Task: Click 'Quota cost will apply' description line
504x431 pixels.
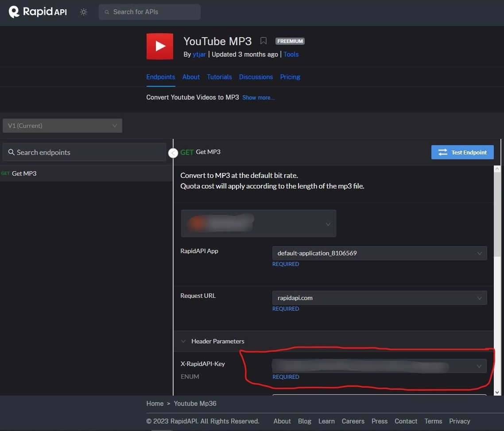Action: coord(272,186)
